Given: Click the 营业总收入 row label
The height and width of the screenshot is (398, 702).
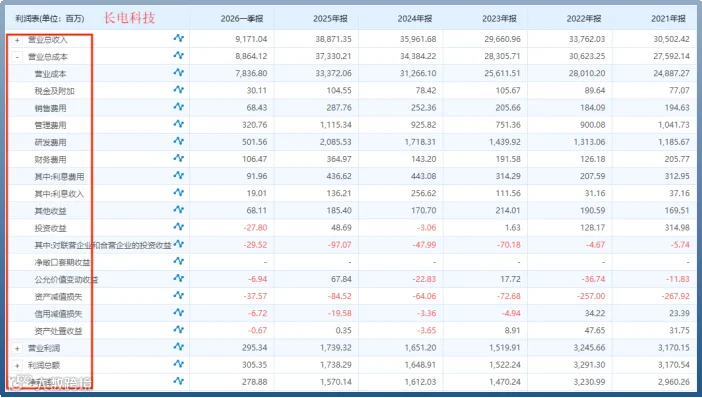Looking at the screenshot, I should pos(47,40).
